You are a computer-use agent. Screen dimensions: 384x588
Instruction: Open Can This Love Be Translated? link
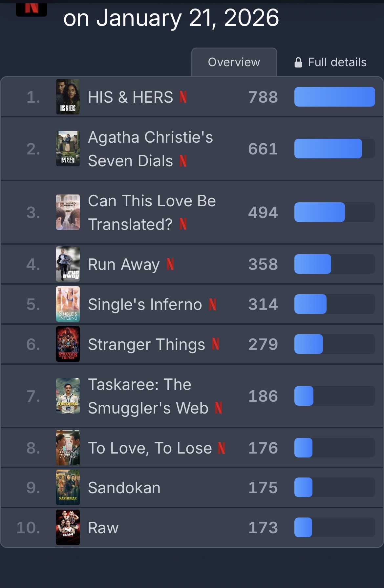pos(152,213)
